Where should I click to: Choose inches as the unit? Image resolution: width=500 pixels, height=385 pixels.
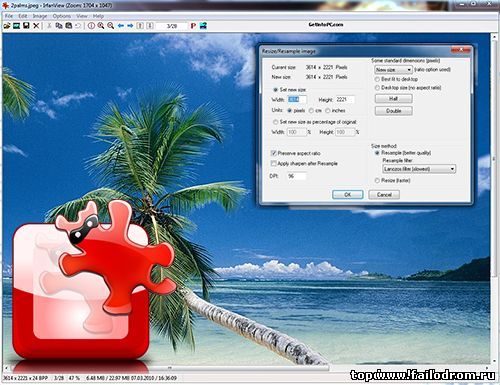click(x=328, y=110)
